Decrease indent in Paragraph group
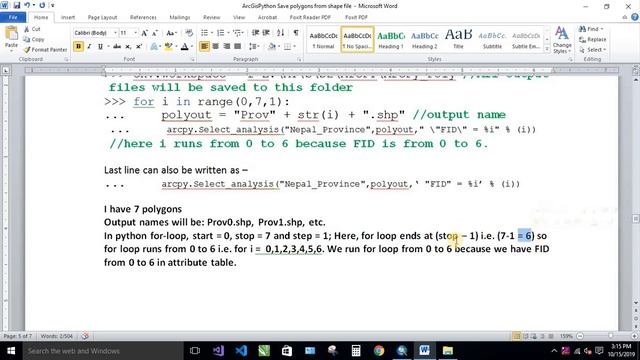This screenshot has height=360, width=640. coord(256,33)
